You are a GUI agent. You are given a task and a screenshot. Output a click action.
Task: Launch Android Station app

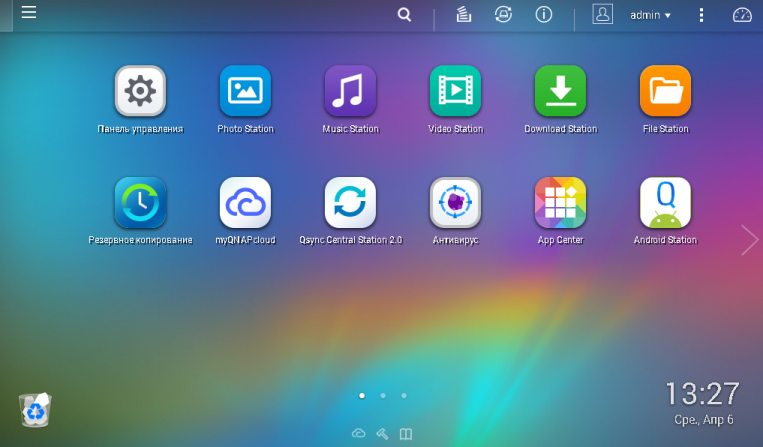[666, 202]
